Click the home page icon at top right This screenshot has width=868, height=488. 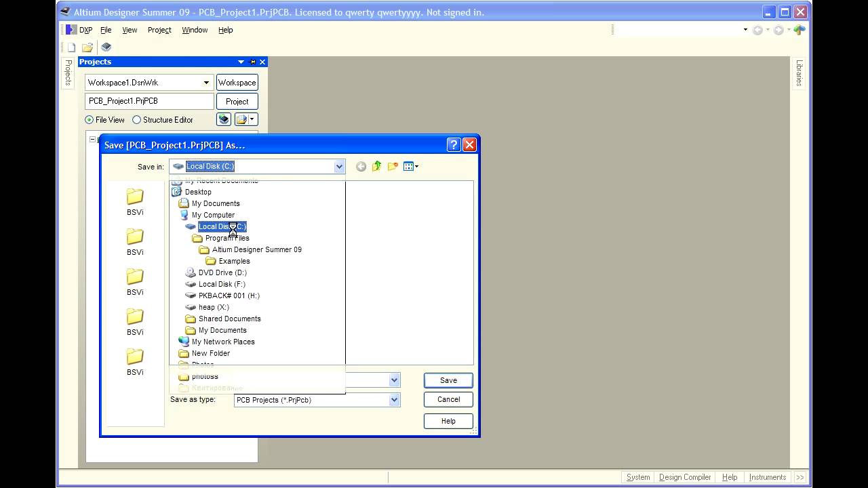[800, 30]
